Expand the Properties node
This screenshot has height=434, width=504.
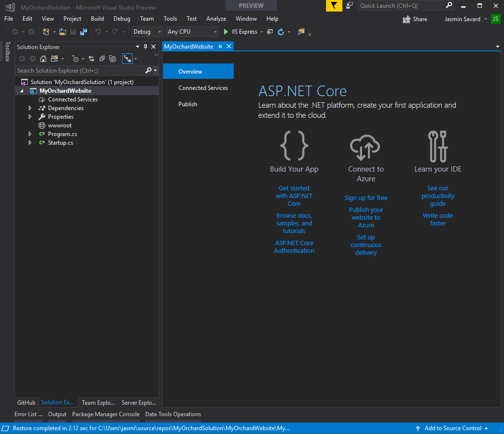point(30,117)
